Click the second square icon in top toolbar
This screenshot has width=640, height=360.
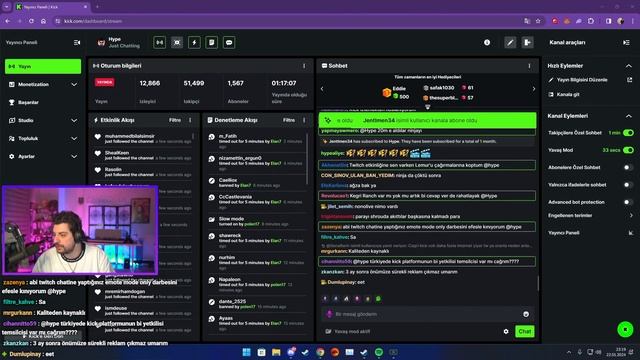click(x=177, y=42)
